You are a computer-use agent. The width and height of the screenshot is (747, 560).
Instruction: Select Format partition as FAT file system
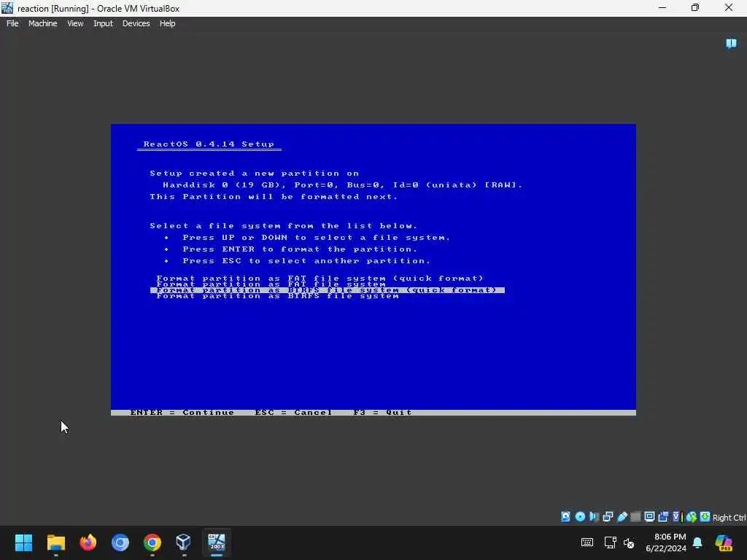271,284
